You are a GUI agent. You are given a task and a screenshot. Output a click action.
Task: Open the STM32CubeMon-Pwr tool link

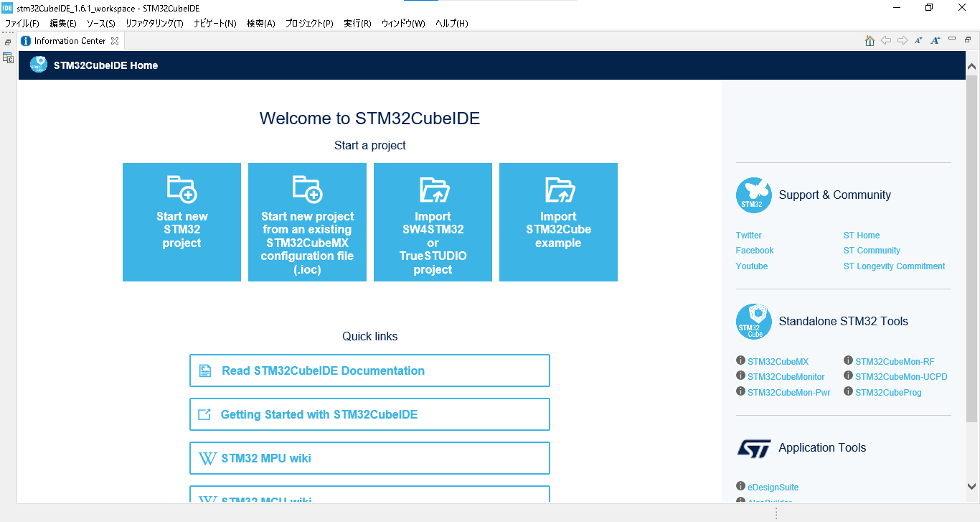pyautogui.click(x=788, y=393)
